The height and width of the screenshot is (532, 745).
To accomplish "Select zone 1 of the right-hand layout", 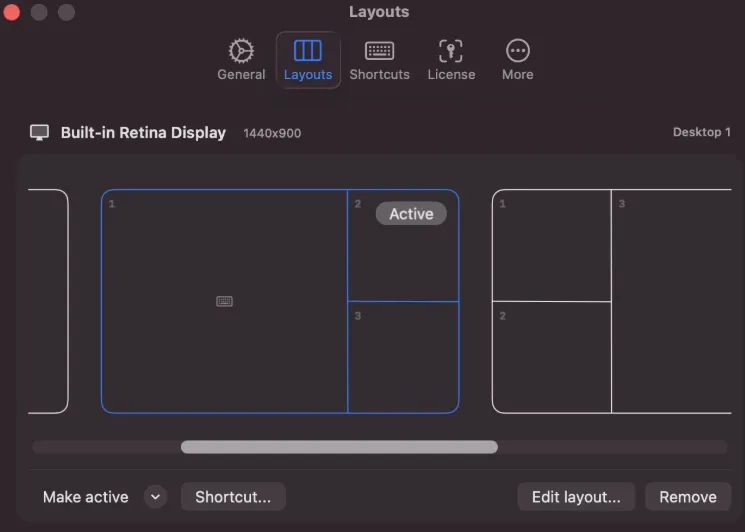I will tap(552, 245).
